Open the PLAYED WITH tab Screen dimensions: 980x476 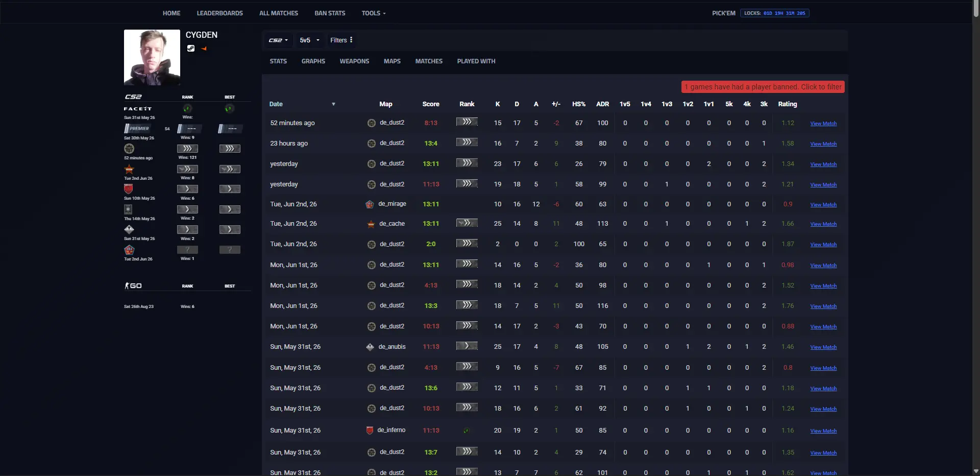click(476, 61)
